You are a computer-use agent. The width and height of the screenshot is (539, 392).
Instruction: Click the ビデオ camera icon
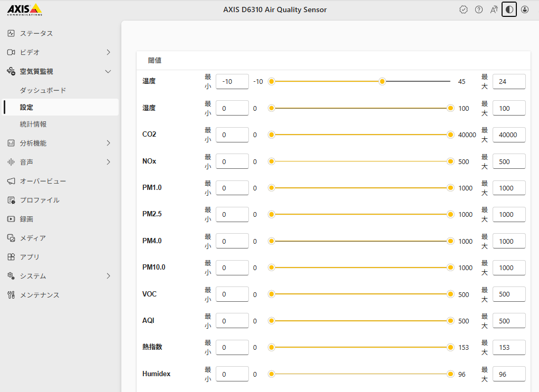click(x=11, y=52)
